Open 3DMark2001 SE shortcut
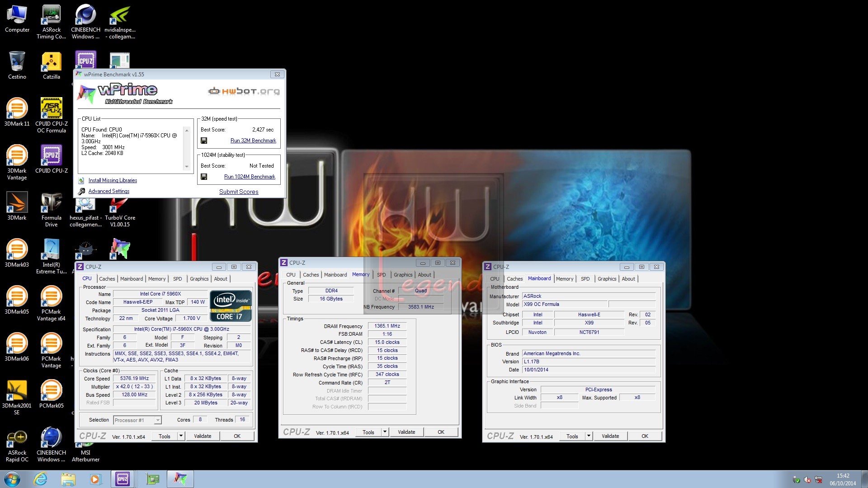The image size is (868, 488). coord(17,397)
